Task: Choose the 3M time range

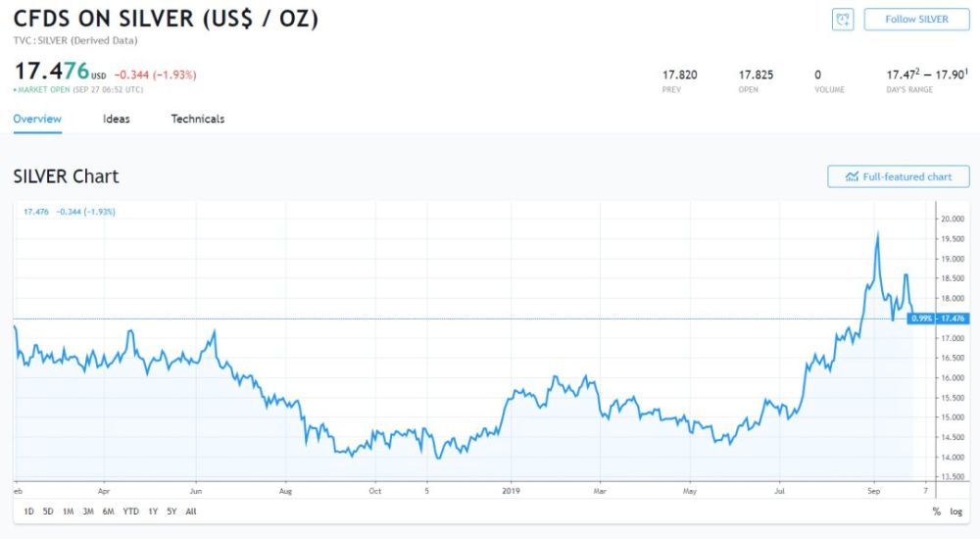Action: click(88, 512)
